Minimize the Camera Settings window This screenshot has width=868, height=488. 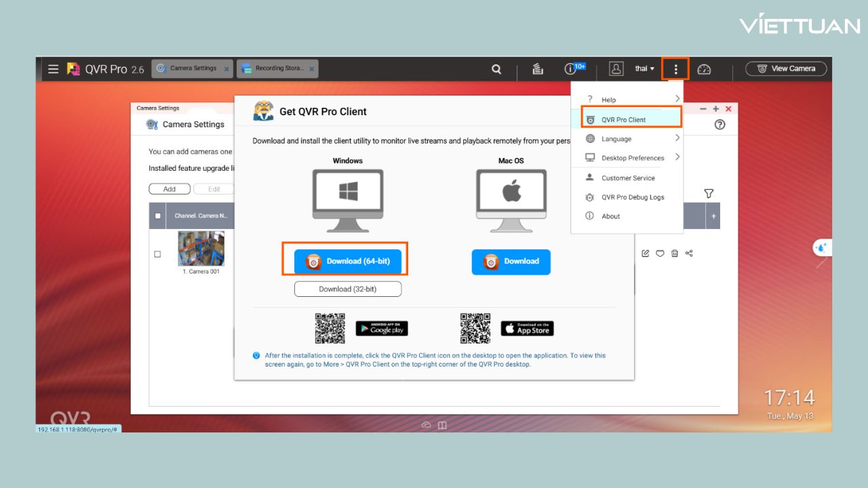click(703, 108)
